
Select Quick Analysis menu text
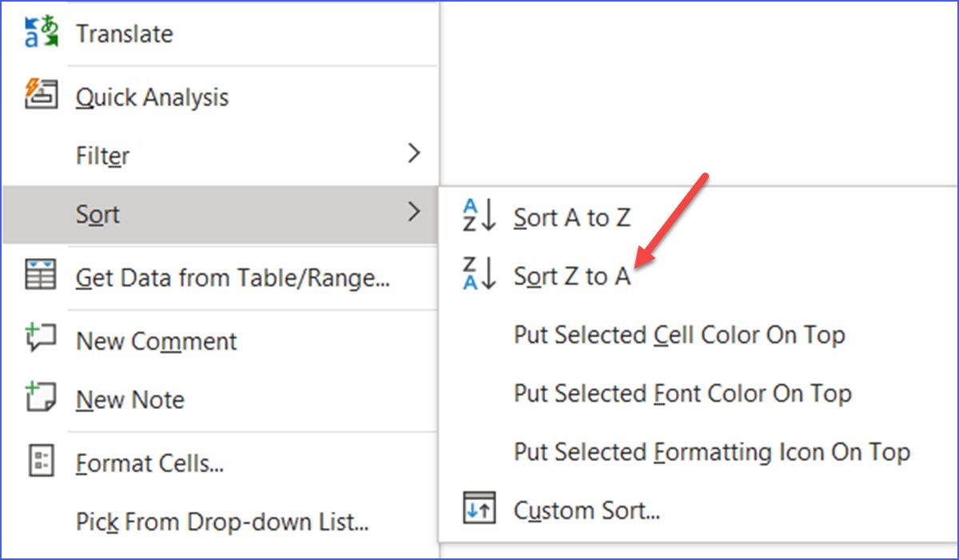click(x=152, y=97)
